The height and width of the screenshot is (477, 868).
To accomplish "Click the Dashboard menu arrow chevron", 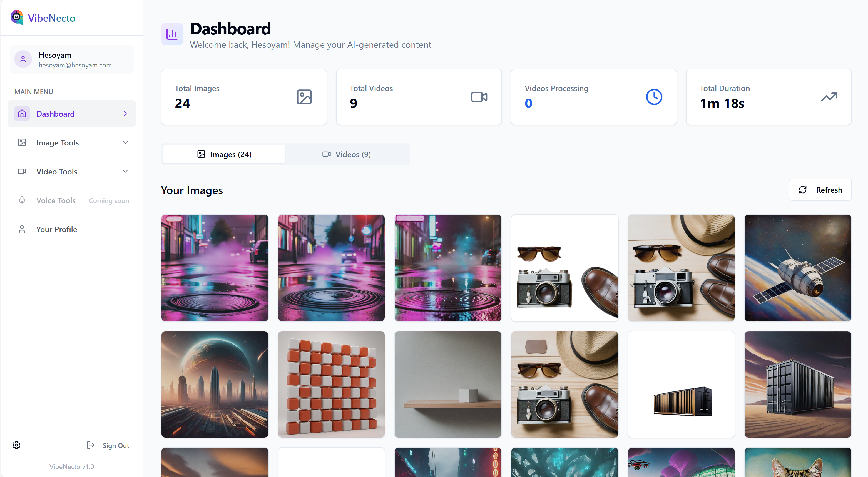I will [x=125, y=114].
